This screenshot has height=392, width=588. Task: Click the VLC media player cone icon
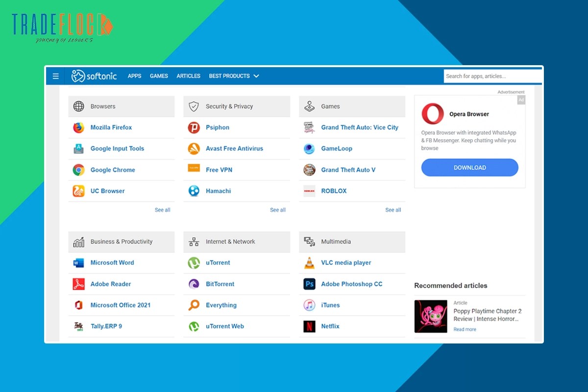click(309, 263)
